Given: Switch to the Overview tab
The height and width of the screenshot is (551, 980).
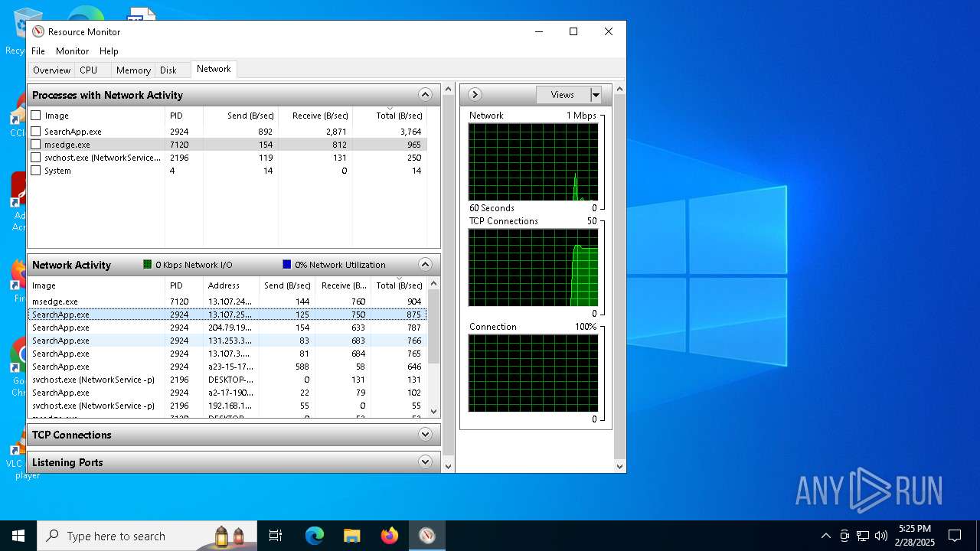Looking at the screenshot, I should (52, 70).
